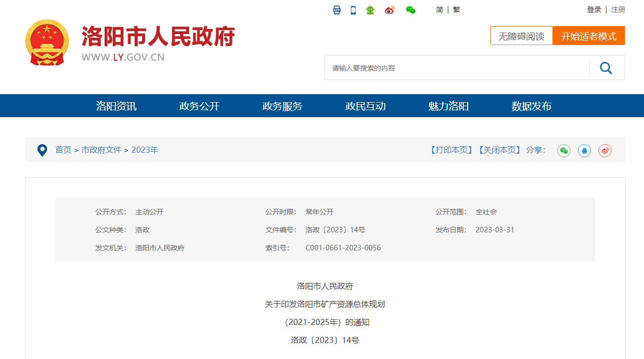The height and width of the screenshot is (359, 644).
Task: Click the 登录 login link
Action: click(594, 10)
